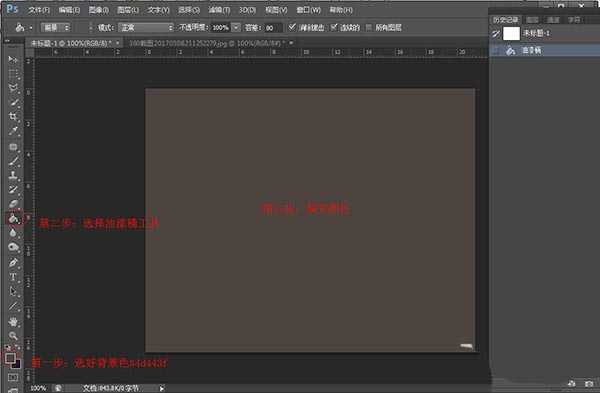Select the Hand tool
Image resolution: width=600 pixels, height=393 pixels.
pyautogui.click(x=13, y=321)
